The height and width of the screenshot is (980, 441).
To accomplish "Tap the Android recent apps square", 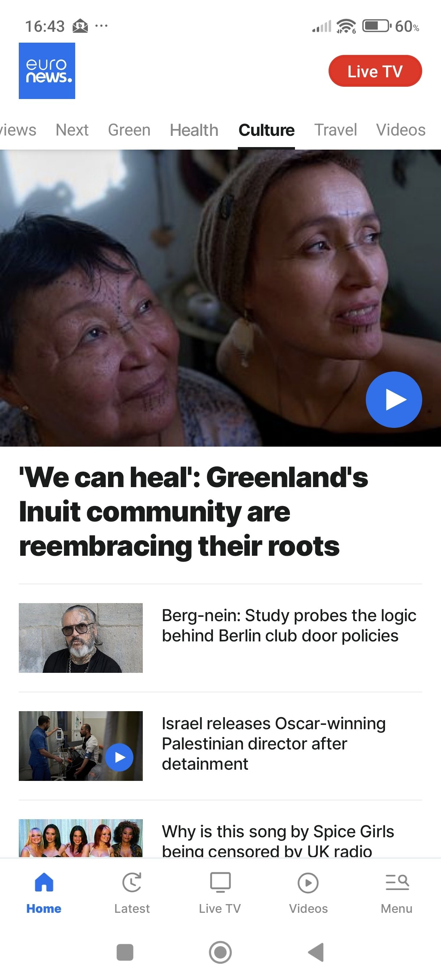I will [x=125, y=952].
